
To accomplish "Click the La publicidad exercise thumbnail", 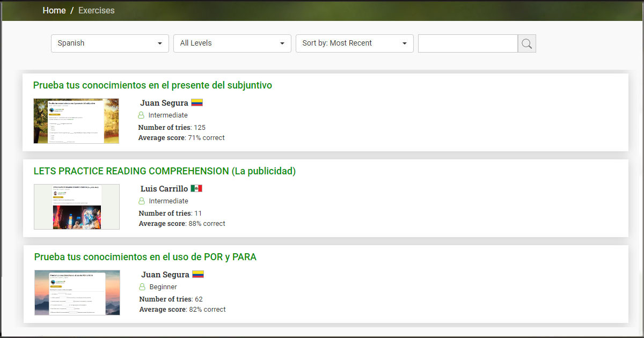I will [77, 207].
